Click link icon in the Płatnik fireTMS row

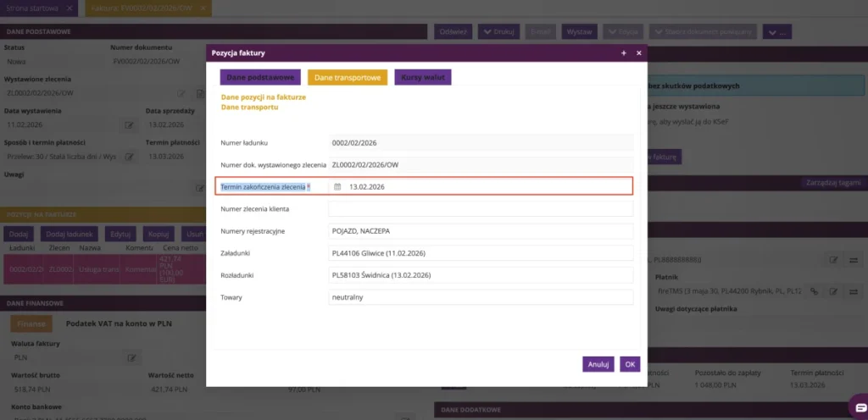point(815,291)
